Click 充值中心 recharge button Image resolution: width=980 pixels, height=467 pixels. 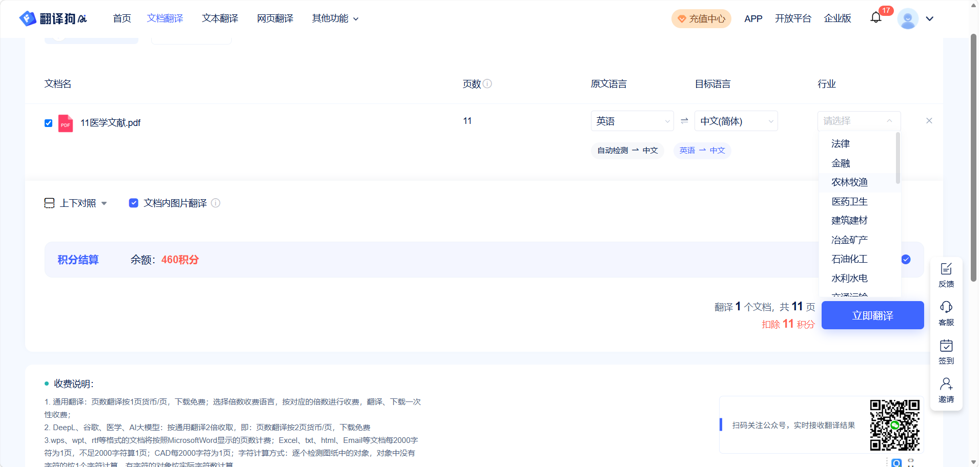point(701,19)
